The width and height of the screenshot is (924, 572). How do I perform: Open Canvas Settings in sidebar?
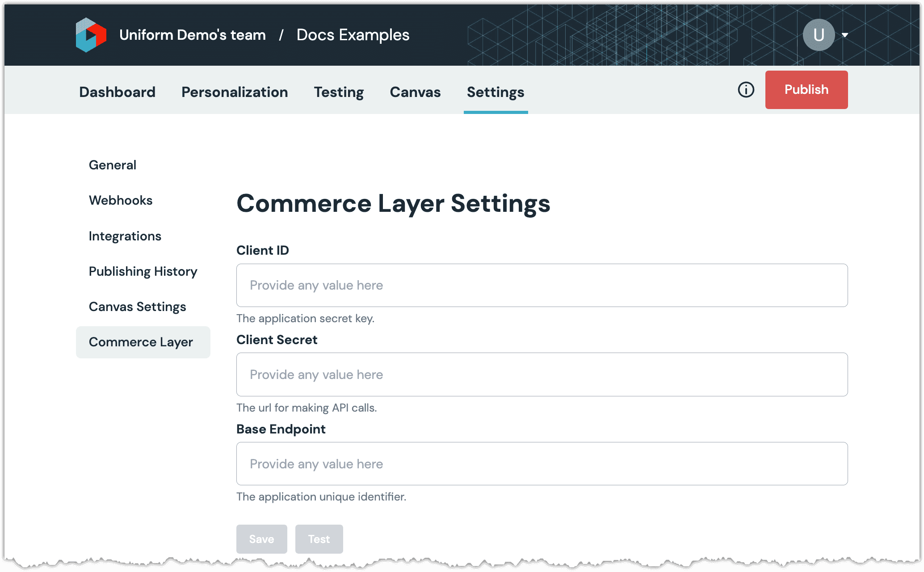click(138, 307)
